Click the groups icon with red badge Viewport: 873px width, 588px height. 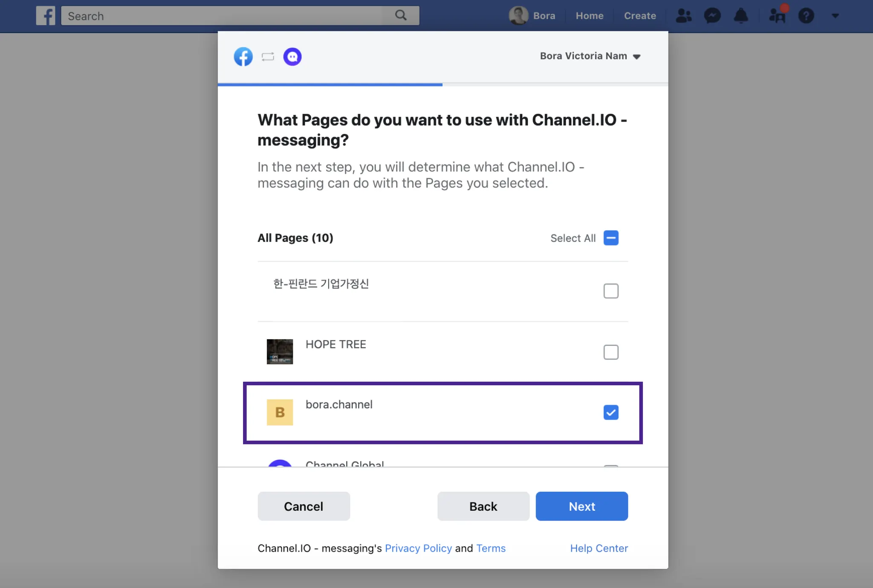(777, 16)
